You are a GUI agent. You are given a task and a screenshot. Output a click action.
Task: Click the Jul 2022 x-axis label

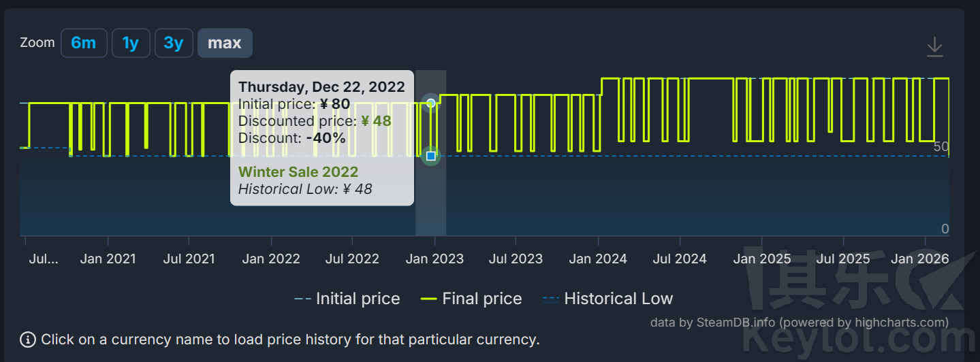[x=352, y=259]
